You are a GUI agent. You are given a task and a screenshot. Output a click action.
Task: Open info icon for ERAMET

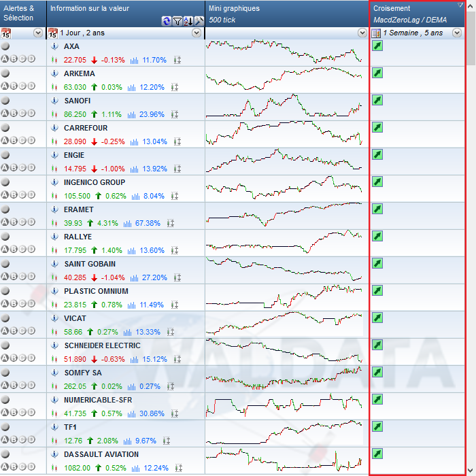(54, 209)
